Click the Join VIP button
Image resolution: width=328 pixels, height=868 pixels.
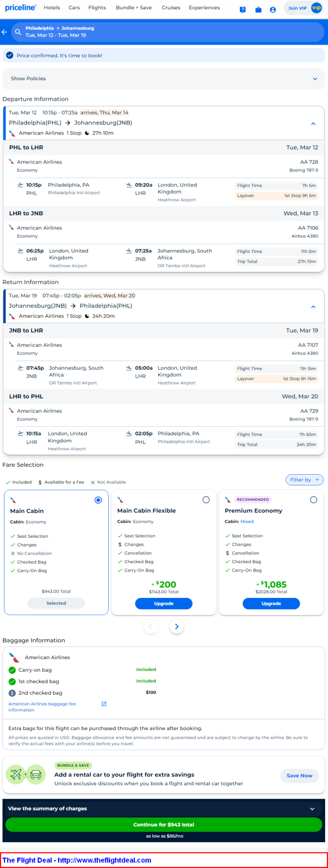(x=303, y=8)
